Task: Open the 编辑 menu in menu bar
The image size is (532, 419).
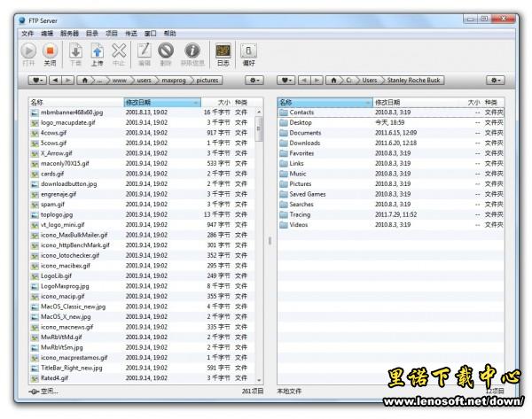Action: click(47, 34)
